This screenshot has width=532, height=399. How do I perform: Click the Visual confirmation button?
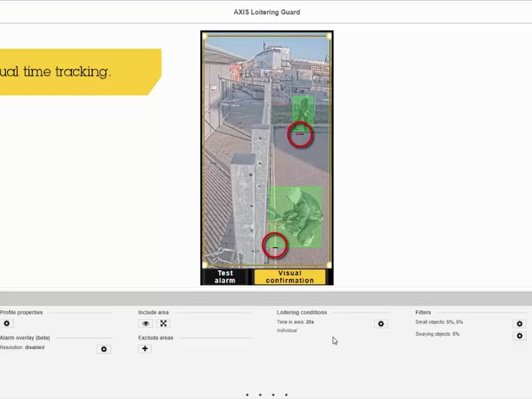pos(290,277)
